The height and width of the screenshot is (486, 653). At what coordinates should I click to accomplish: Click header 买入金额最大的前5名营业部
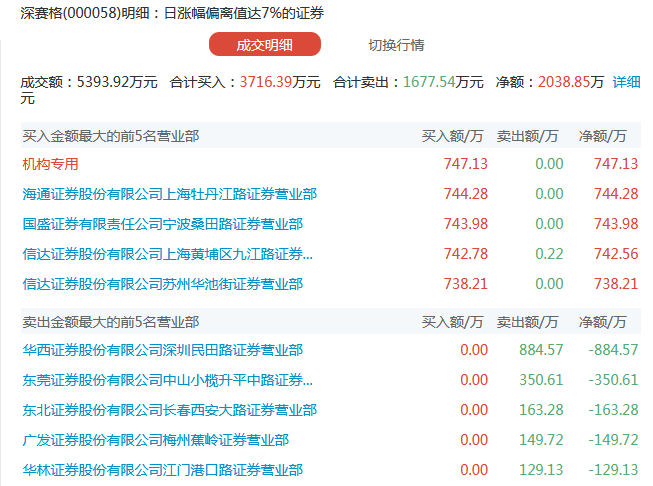[111, 136]
